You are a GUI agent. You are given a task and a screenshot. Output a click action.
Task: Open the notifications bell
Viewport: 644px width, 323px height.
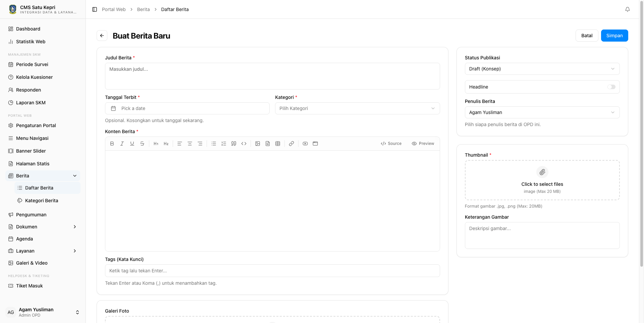coord(628,9)
